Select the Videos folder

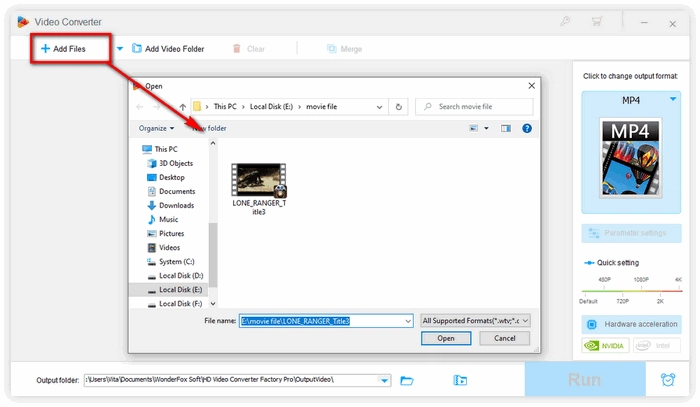pos(163,248)
